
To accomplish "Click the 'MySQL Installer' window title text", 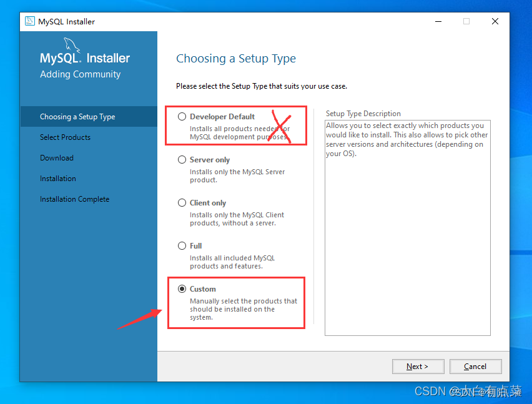I will point(66,22).
